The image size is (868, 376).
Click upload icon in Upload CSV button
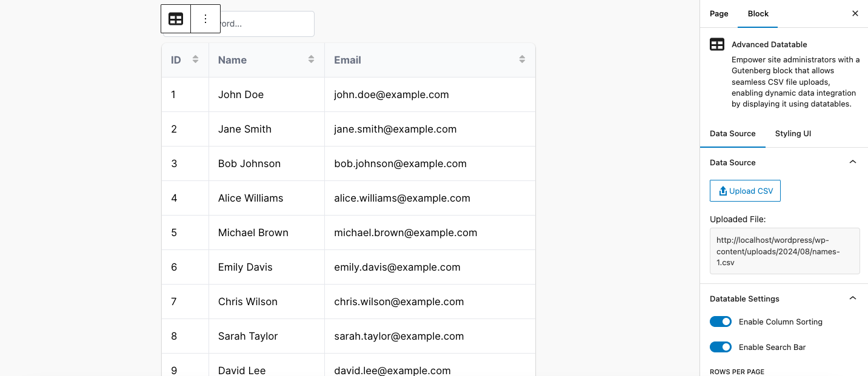click(x=723, y=191)
